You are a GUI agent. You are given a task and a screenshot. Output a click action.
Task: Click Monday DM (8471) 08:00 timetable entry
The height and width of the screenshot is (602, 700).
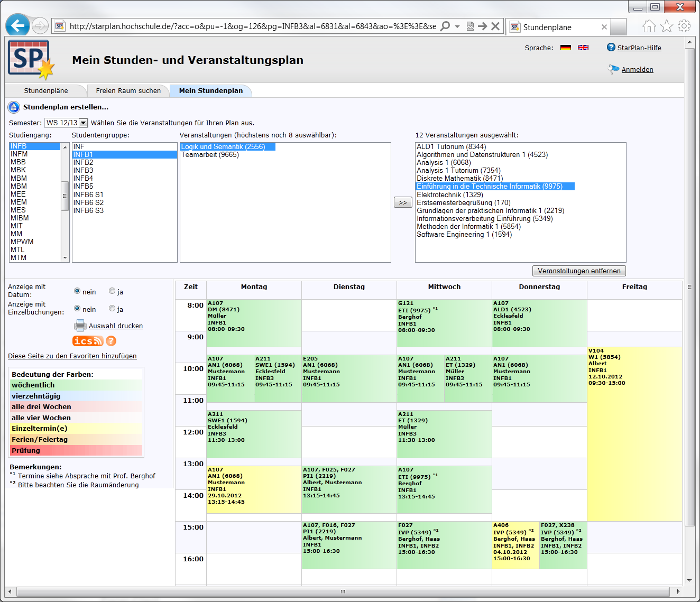pos(254,323)
